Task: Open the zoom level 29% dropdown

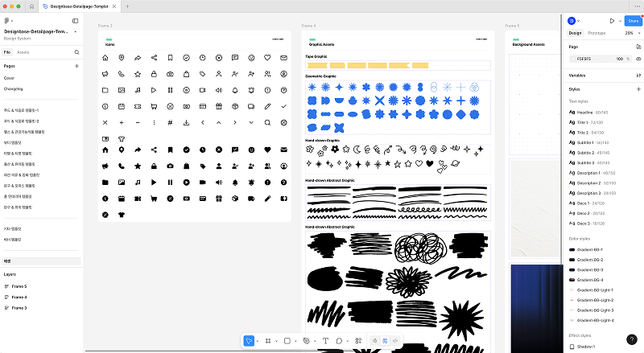Action: pos(631,33)
